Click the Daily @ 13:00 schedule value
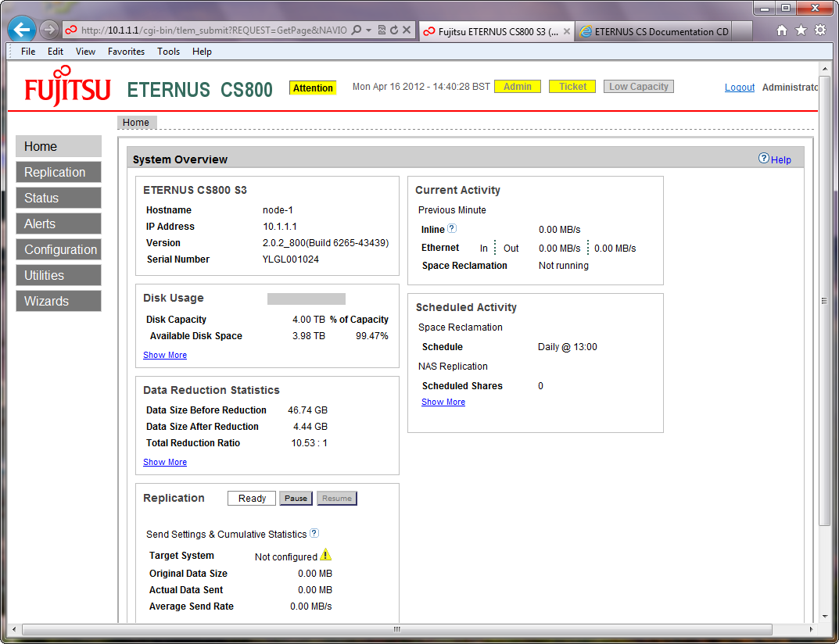Viewport: 839px width, 644px height. click(567, 347)
